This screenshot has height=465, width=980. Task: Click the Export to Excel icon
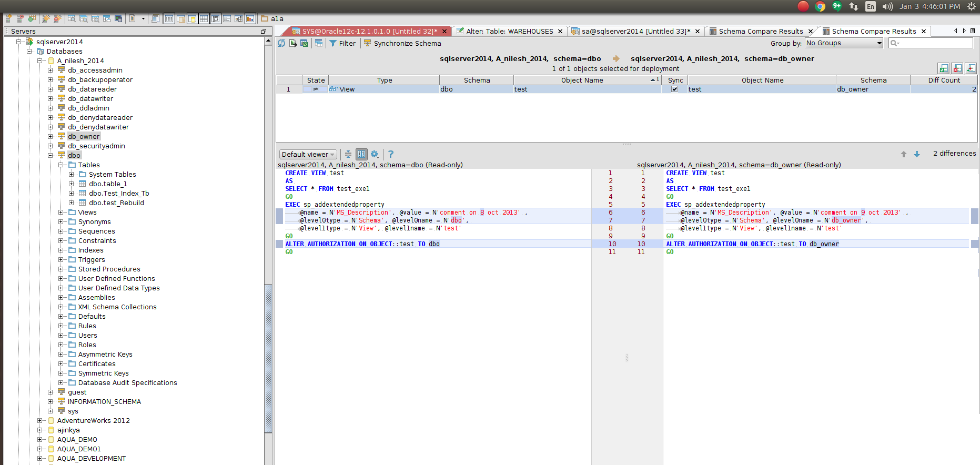tap(304, 43)
